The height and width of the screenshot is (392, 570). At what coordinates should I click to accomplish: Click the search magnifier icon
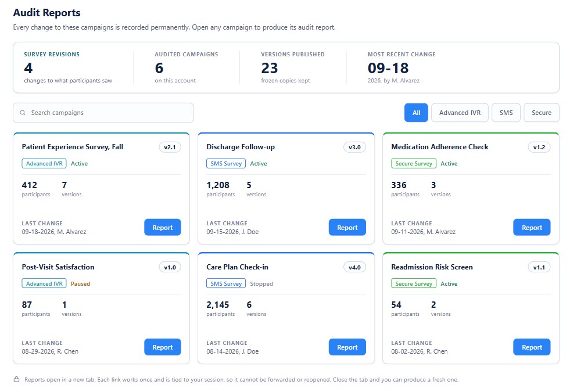point(23,113)
